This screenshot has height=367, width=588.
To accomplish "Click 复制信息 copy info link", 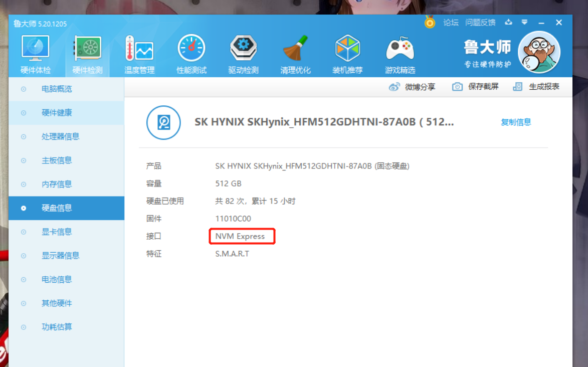I will 516,122.
